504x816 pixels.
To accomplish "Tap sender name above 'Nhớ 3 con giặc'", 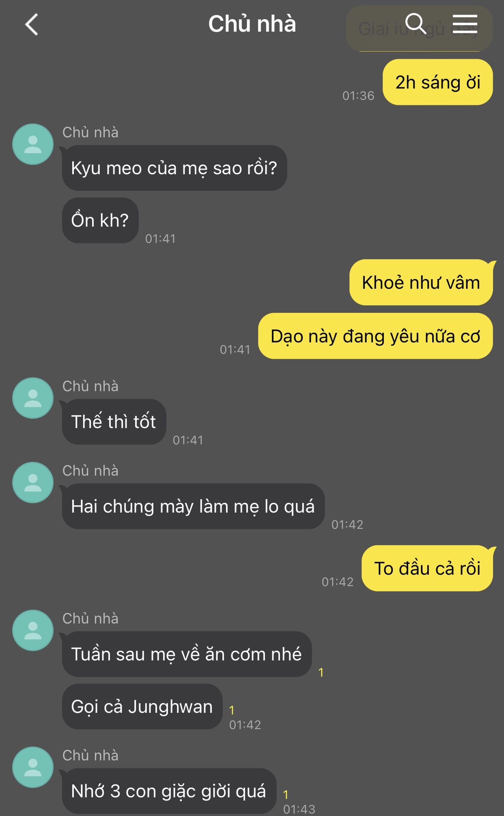I will point(90,755).
